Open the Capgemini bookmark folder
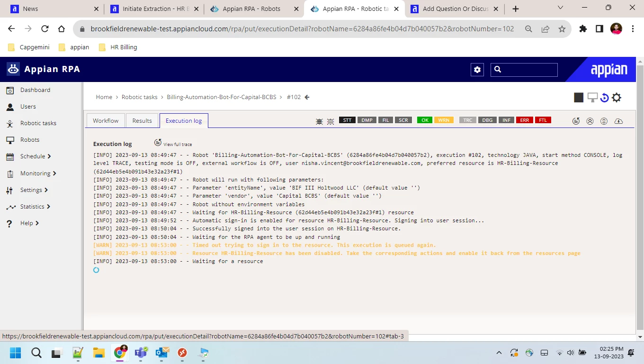This screenshot has height=364, width=644. pyautogui.click(x=30, y=47)
